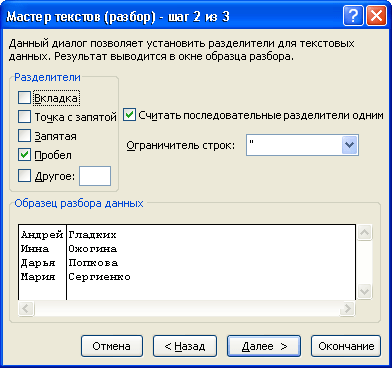This screenshot has width=392, height=368.
Task: Enable the Другое custom delimiter checkbox
Action: (x=24, y=176)
